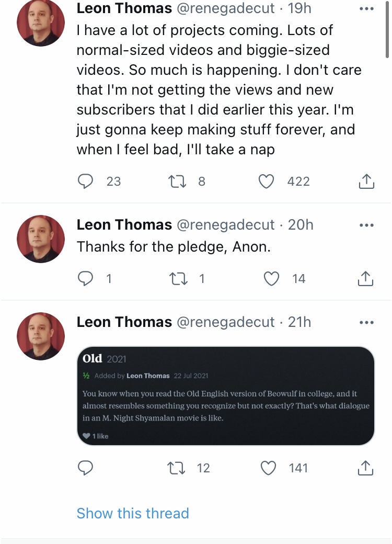This screenshot has height=544, width=392.
Task: Like the tweet with 141 likes
Action: point(268,468)
